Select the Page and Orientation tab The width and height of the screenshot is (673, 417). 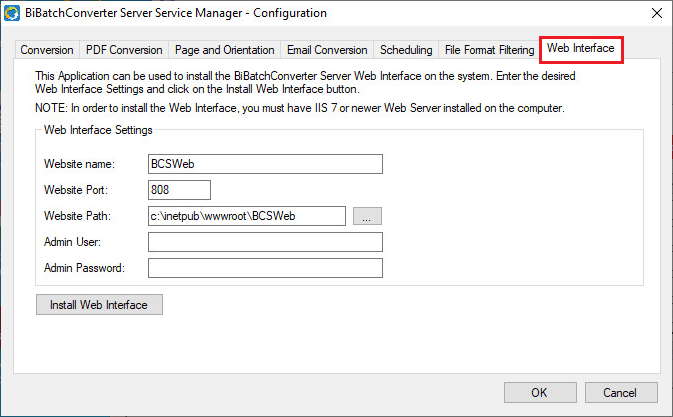click(224, 50)
